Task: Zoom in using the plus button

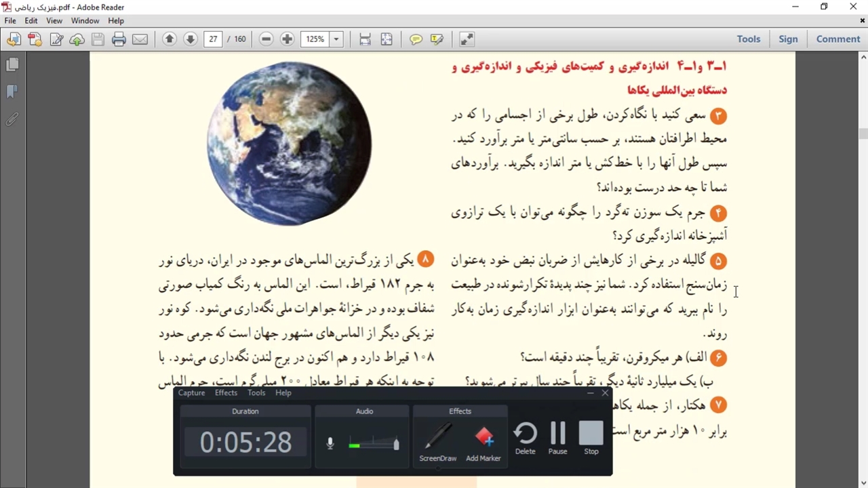Action: pos(288,39)
